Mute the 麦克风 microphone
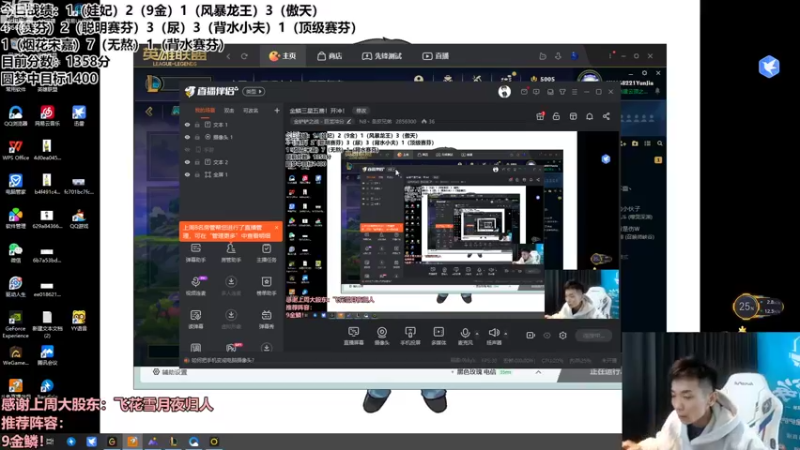The width and height of the screenshot is (800, 450). pos(465,336)
